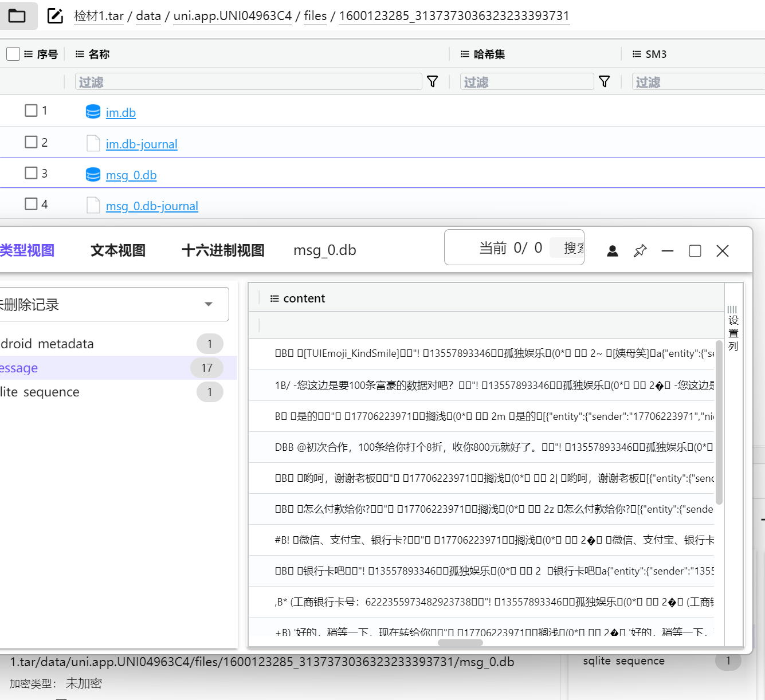765x700 pixels.
Task: Click the content table horizontal scrollbar
Action: pos(460,643)
